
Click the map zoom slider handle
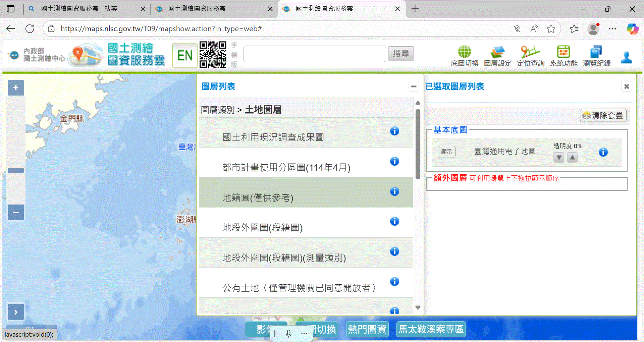coord(16,171)
